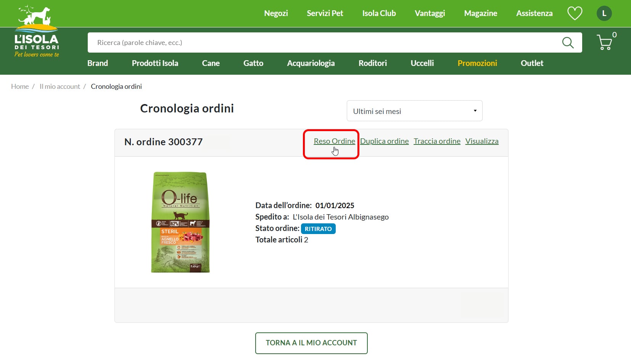Open Acquariologia category
Screen dimensions: 631x364
[x=311, y=63]
